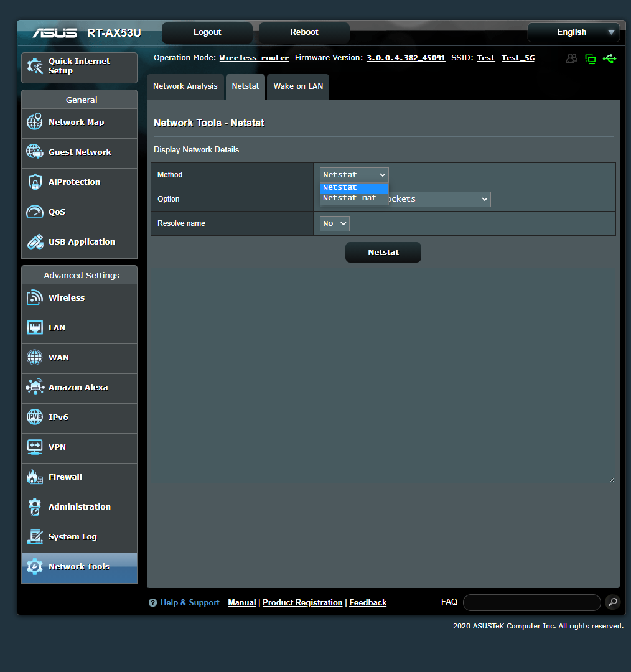Open the Option sockets dropdown
Viewport: 631px width, 672px height.
439,199
